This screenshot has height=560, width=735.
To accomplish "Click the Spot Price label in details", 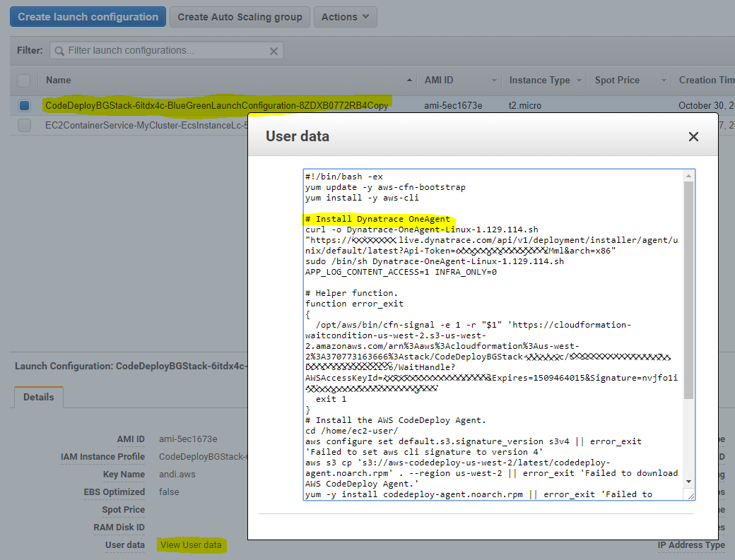I will 123,509.
